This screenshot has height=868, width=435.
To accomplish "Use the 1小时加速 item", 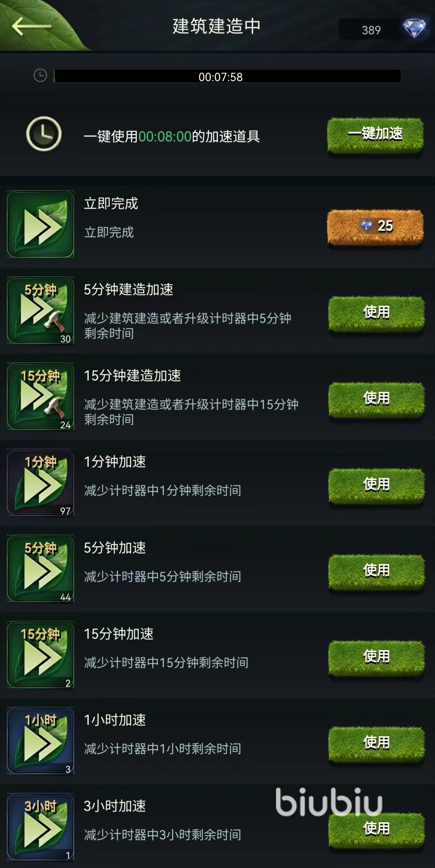I will tap(376, 744).
